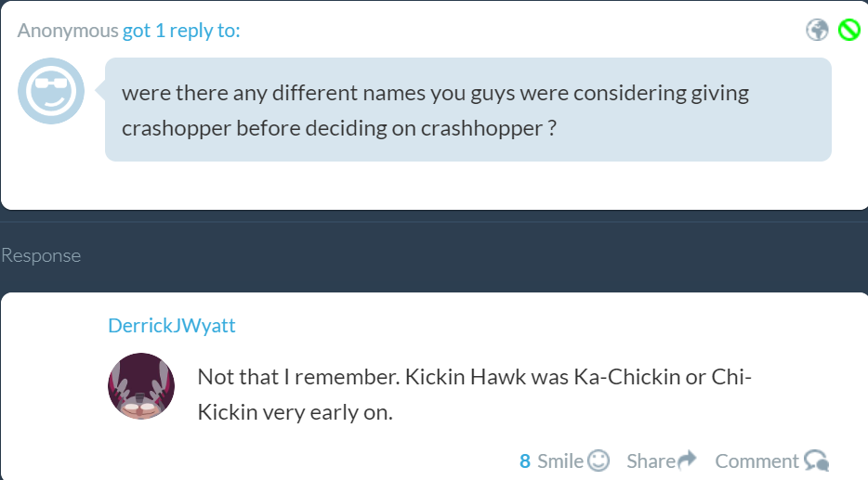Click the question line starting "were there any"
Image resolution: width=868 pixels, height=480 pixels.
click(x=435, y=94)
